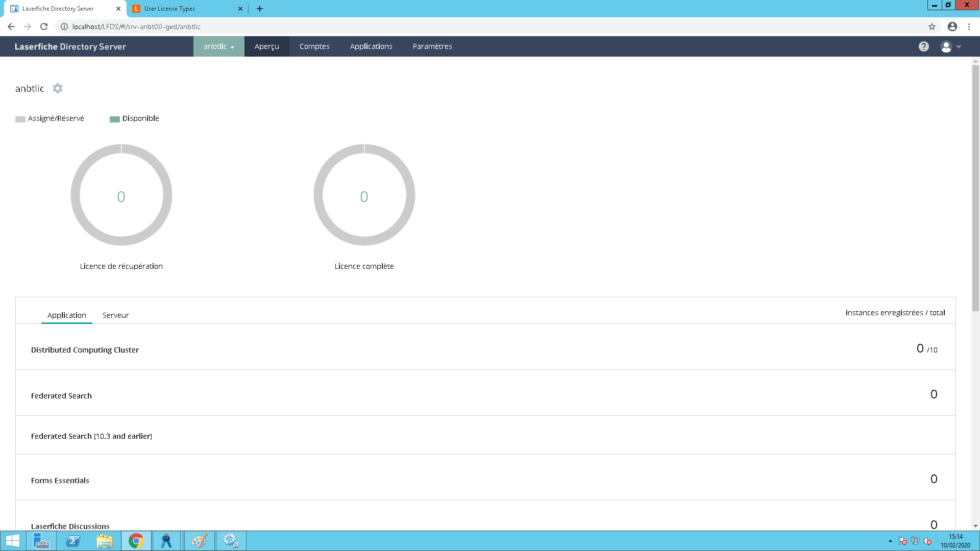Click the Disponible legend color swatch
980x551 pixels.
pyautogui.click(x=115, y=119)
